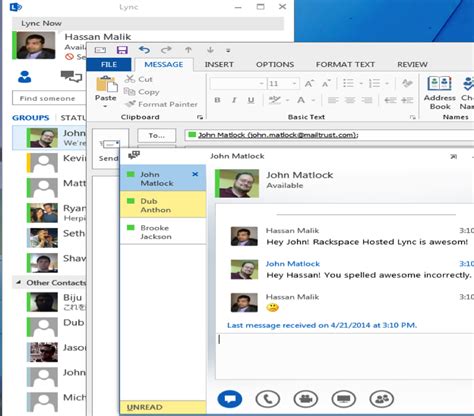Click the UNREAD bar in conversation list

[x=163, y=407]
